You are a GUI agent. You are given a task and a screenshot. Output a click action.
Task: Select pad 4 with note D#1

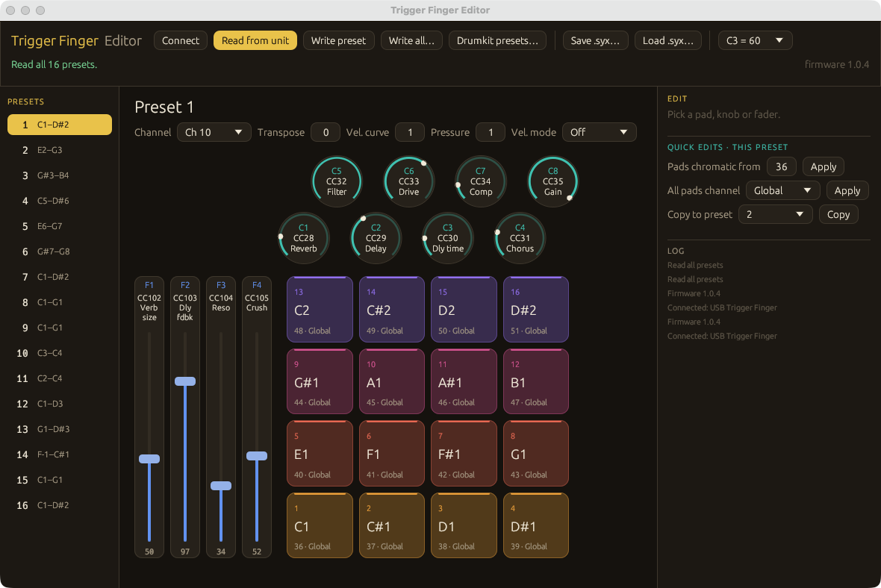pyautogui.click(x=536, y=525)
